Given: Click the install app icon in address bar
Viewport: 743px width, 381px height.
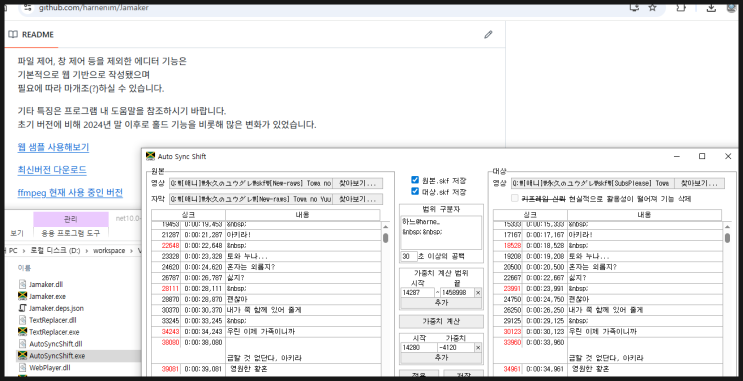Looking at the screenshot, I should [x=634, y=7].
